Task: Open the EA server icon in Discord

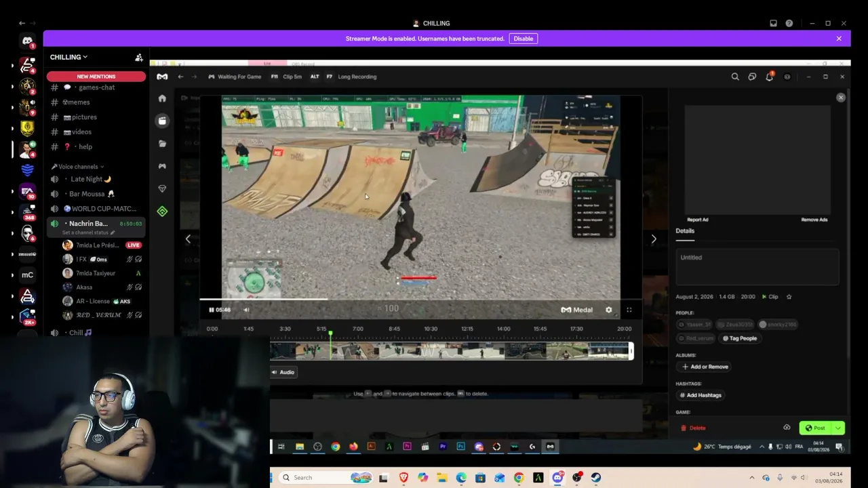Action: [x=27, y=191]
